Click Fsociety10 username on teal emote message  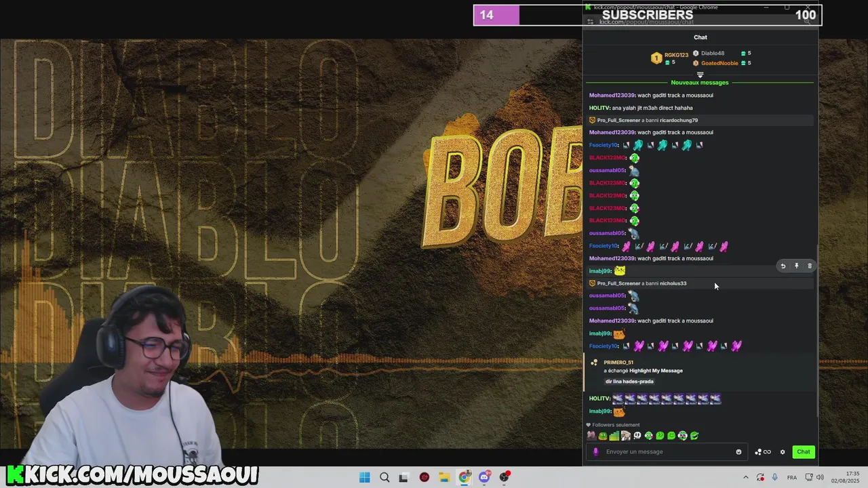604,145
